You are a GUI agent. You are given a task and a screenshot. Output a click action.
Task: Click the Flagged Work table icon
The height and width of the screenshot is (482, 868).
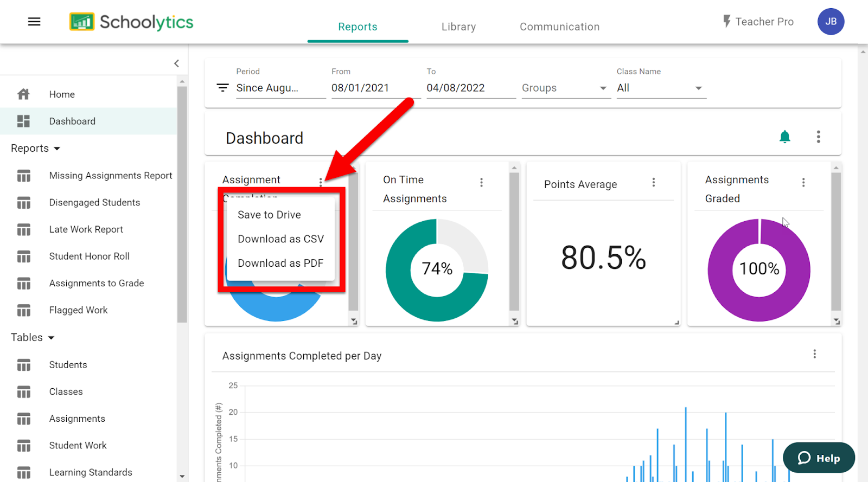pyautogui.click(x=24, y=310)
